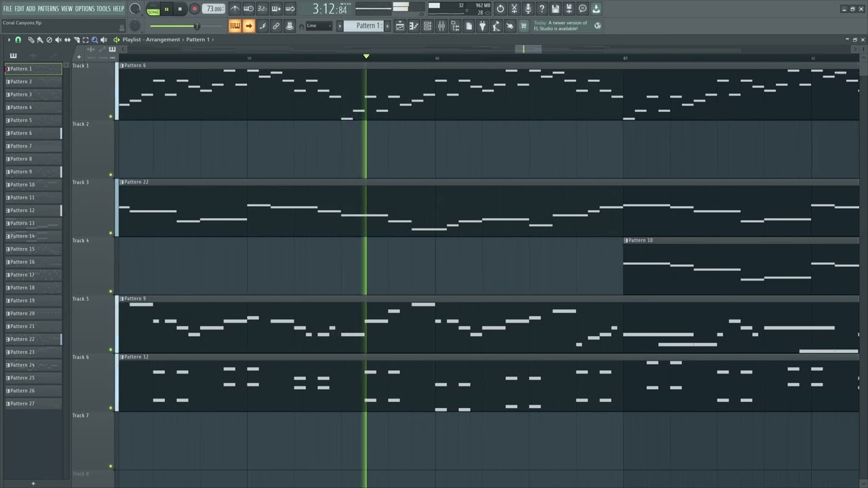Toggle the metronome icon
868x488 pixels.
pyautogui.click(x=235, y=9)
